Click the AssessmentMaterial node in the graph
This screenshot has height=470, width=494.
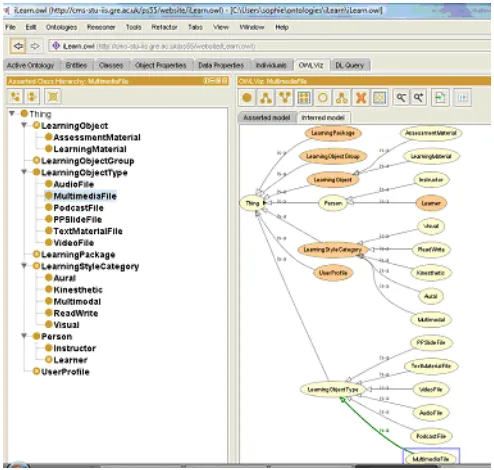tap(431, 133)
